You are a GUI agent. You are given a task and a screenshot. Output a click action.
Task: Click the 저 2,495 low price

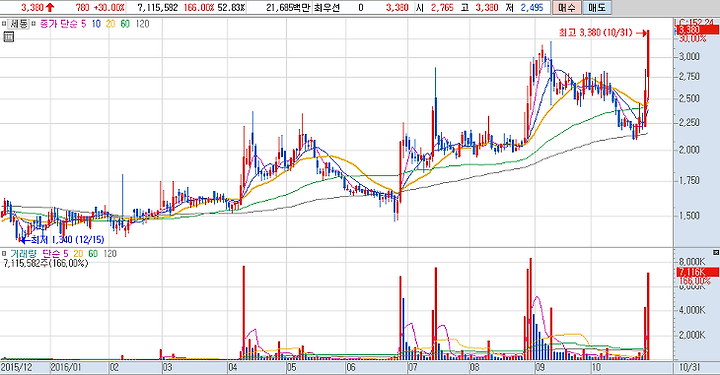[525, 7]
